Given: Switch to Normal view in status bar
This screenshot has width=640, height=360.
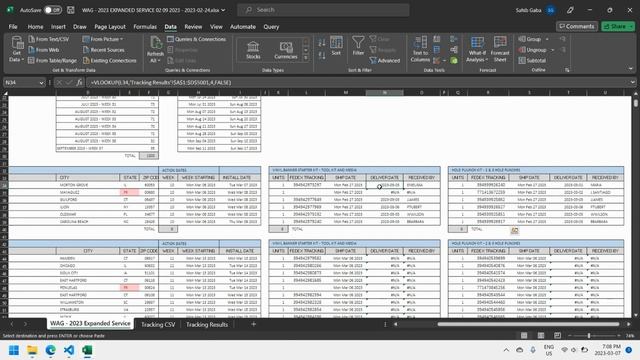Looking at the screenshot, I should click(x=524, y=336).
